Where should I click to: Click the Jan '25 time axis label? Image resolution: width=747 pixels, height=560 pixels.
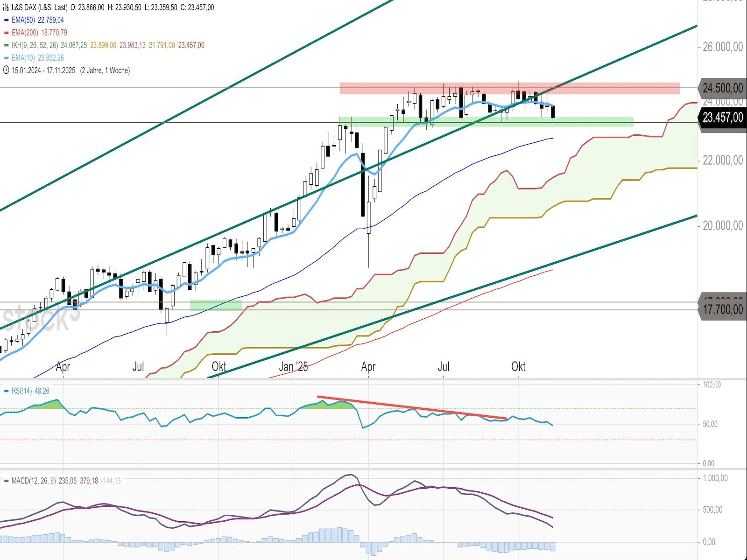293,367
